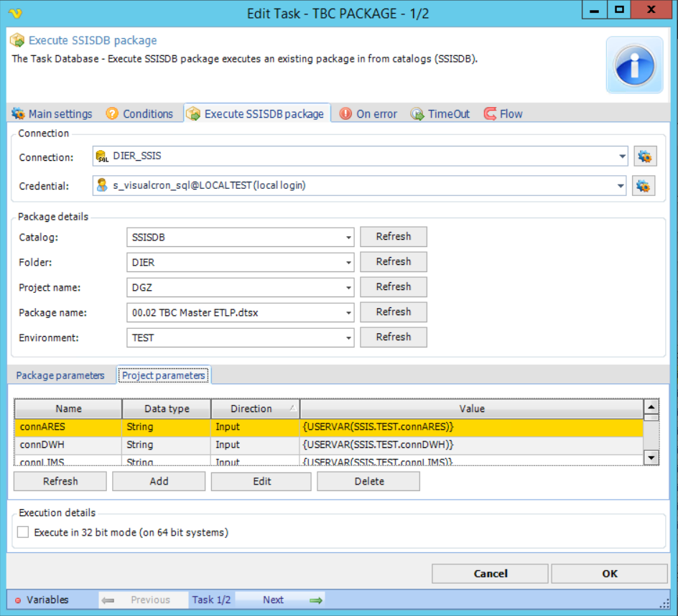Image resolution: width=678 pixels, height=616 pixels.
Task: Click Refresh next to Project name
Action: tap(394, 286)
